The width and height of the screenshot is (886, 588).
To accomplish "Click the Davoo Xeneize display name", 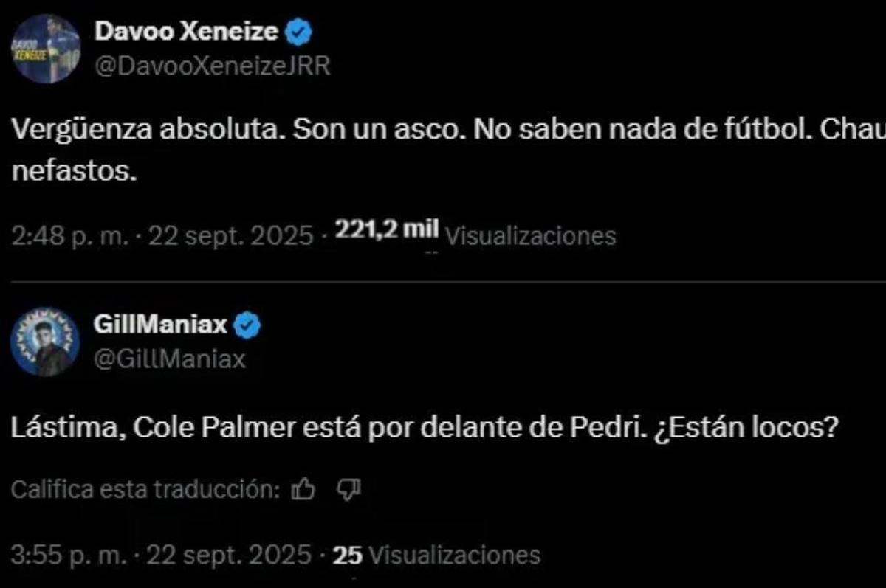I will point(188,31).
